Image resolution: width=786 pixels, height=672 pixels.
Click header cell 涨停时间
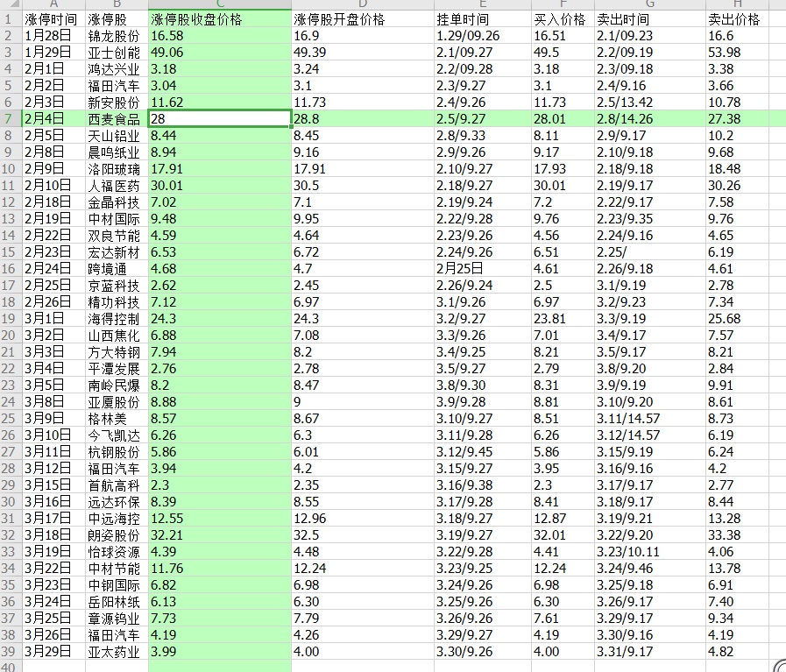53,19
